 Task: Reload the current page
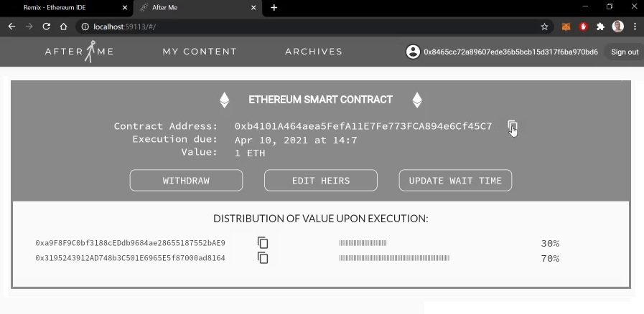coord(47,27)
